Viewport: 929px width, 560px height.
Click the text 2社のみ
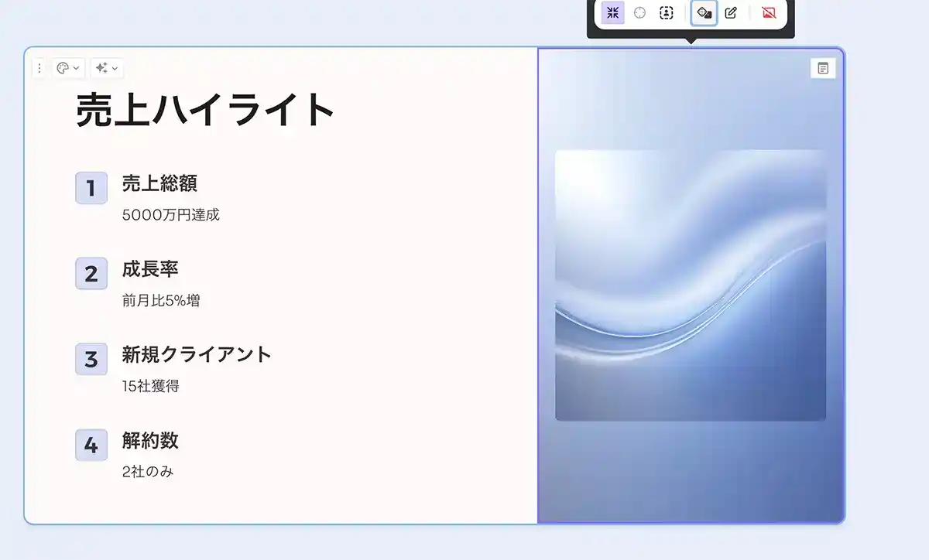(148, 472)
